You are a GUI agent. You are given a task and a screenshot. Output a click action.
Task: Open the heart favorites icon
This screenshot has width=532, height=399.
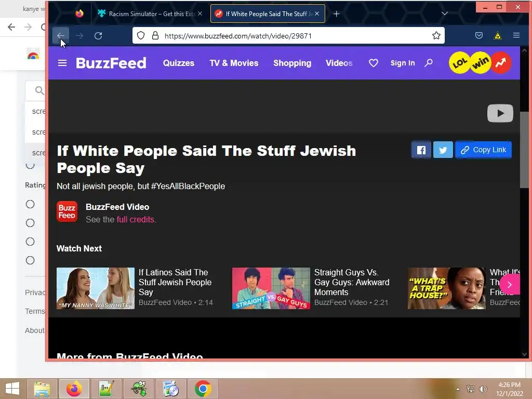pyautogui.click(x=374, y=63)
